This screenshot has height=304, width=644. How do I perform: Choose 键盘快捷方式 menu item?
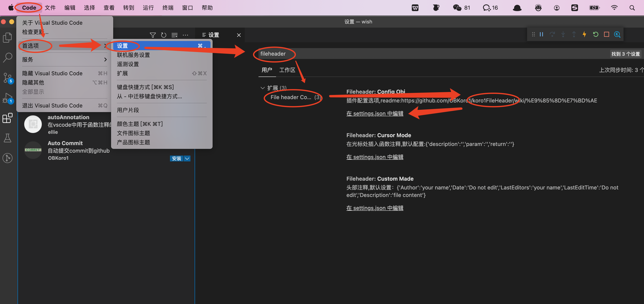click(x=161, y=87)
